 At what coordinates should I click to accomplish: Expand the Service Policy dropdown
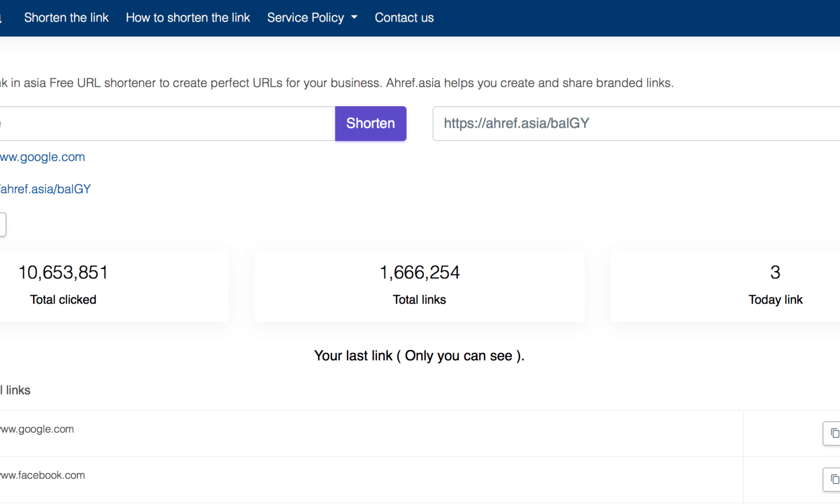[312, 17]
